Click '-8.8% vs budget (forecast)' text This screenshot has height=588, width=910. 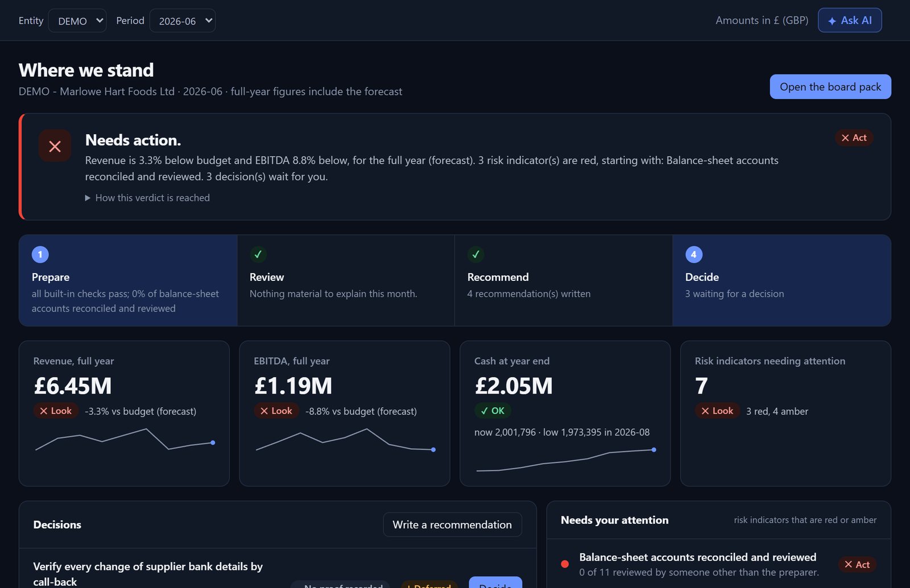(361, 411)
